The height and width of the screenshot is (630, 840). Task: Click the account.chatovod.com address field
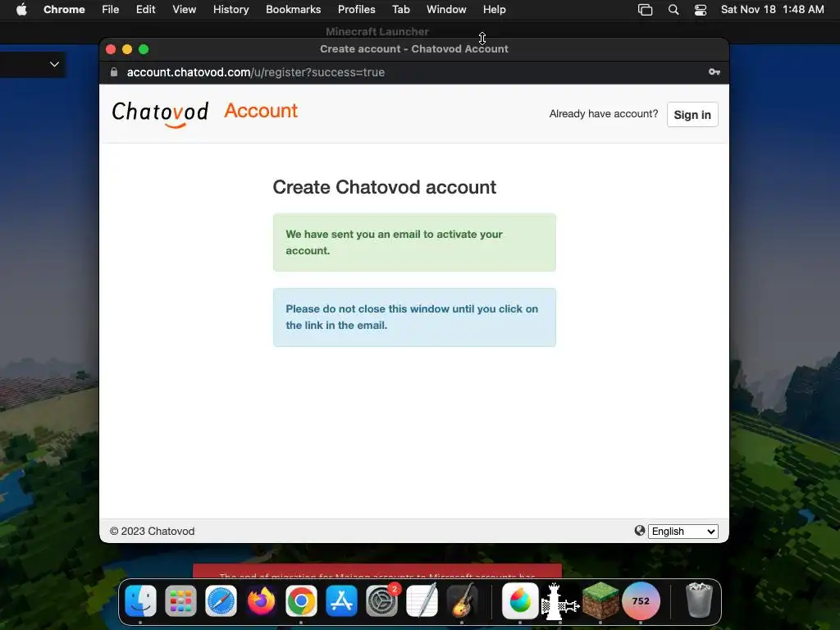tap(256, 72)
